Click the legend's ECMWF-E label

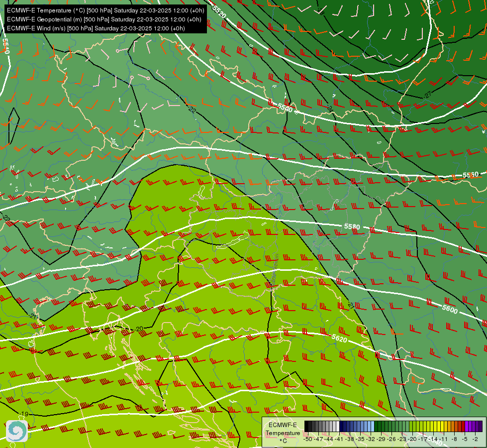(x=283, y=425)
